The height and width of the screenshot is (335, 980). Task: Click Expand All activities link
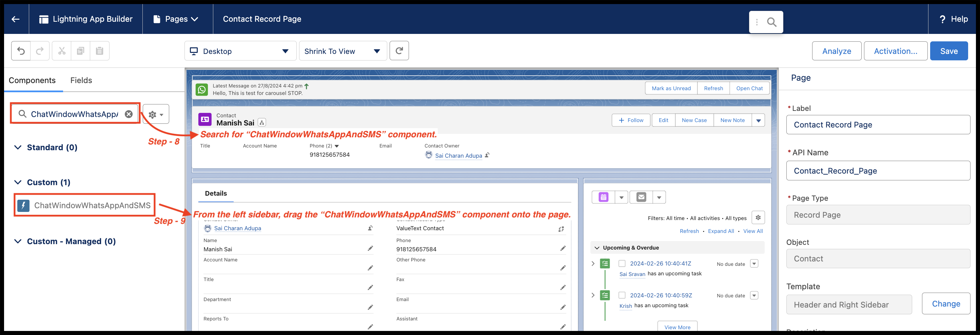(721, 231)
